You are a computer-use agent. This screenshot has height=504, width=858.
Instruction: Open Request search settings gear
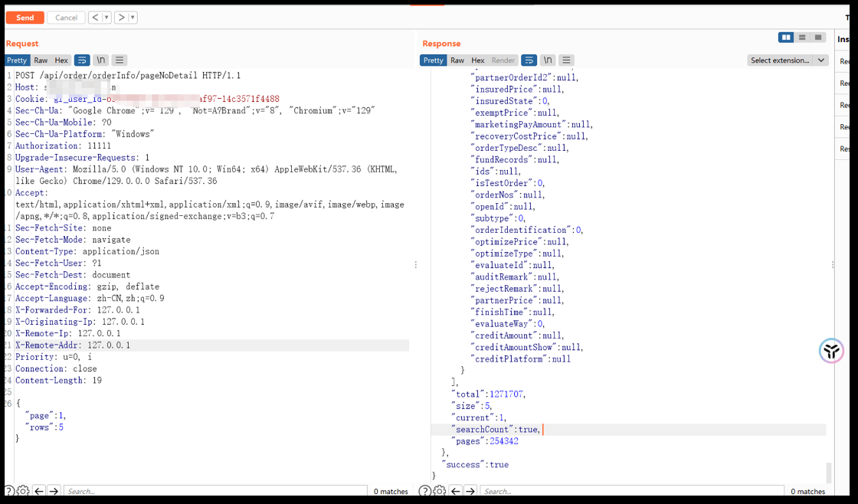tap(23, 491)
